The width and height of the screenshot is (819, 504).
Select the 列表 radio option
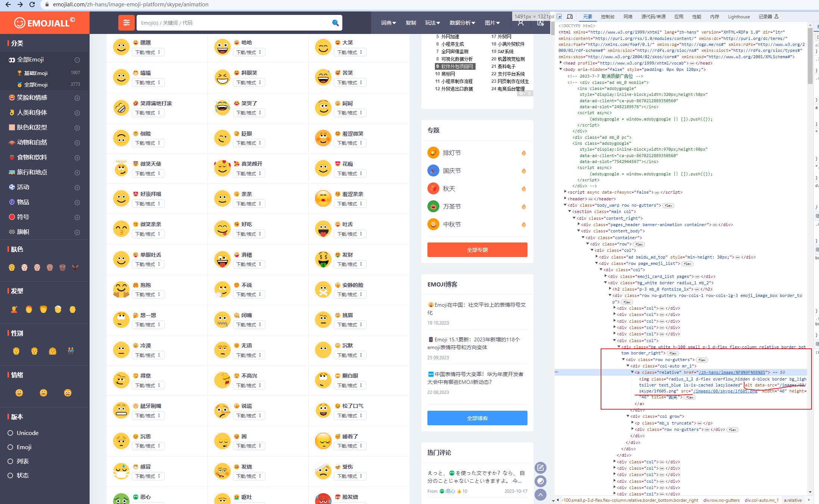[10, 461]
